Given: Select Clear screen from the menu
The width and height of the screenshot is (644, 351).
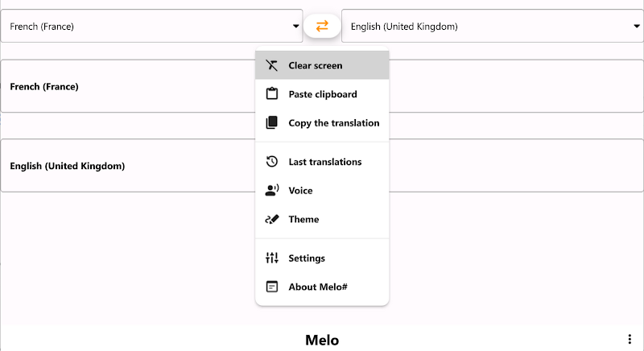Looking at the screenshot, I should click(316, 65).
